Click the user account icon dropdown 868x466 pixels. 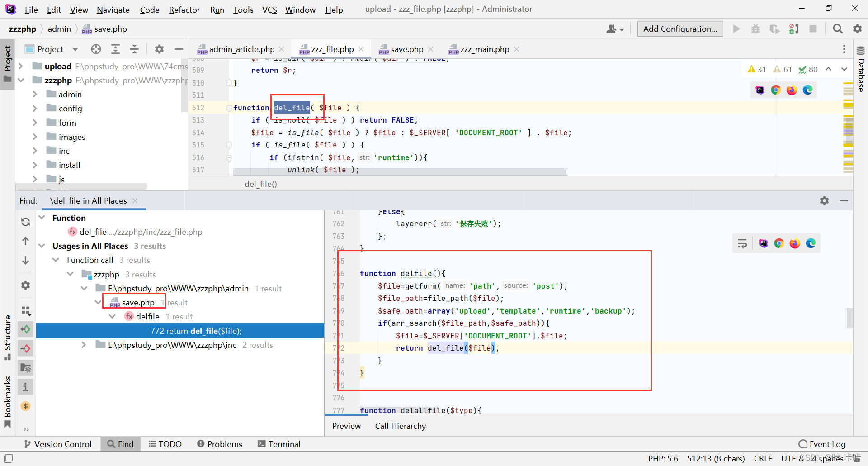pos(615,29)
